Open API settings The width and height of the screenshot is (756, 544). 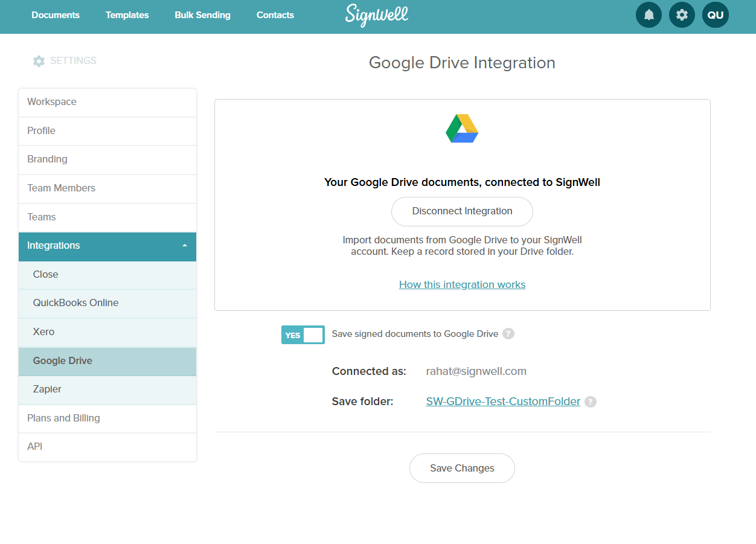(107, 447)
